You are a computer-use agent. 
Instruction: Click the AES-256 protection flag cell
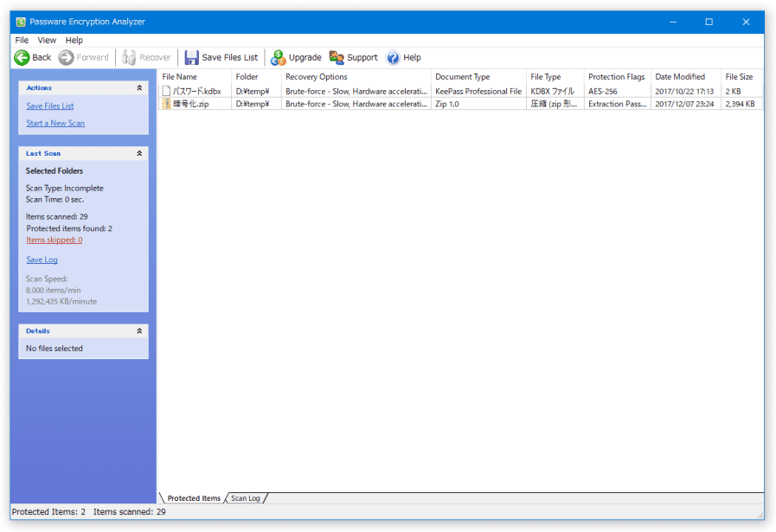click(603, 92)
